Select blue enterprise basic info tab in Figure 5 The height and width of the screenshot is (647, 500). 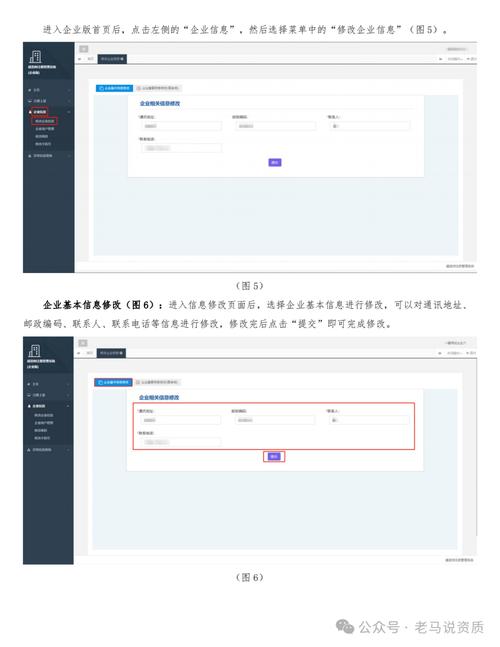point(114,88)
